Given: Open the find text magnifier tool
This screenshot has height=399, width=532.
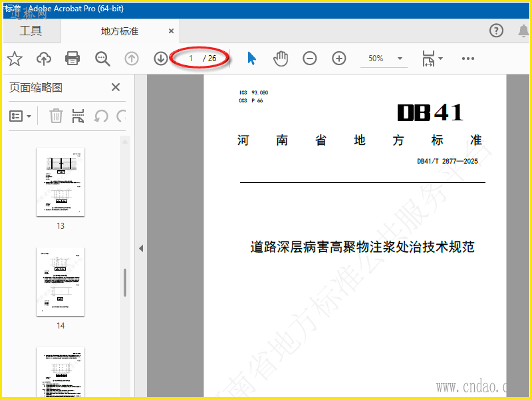Looking at the screenshot, I should click(102, 59).
